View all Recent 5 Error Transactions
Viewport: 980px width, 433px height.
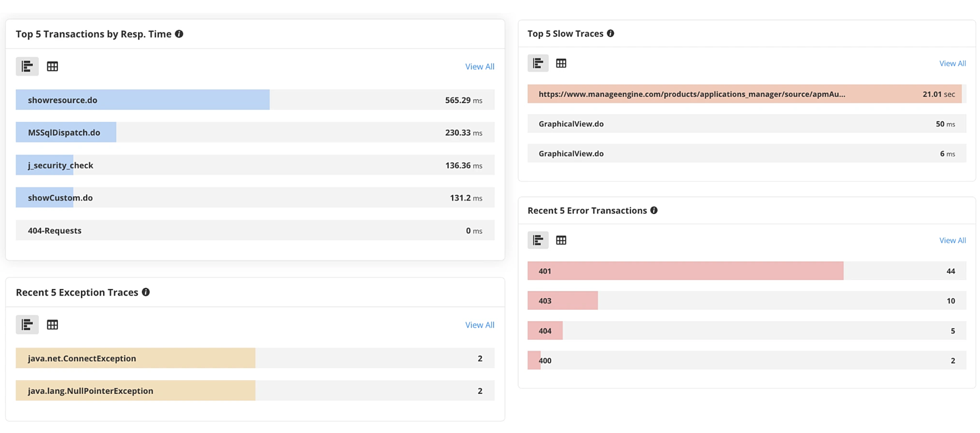(952, 241)
